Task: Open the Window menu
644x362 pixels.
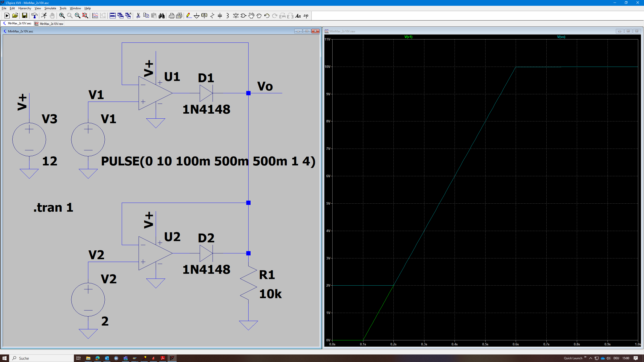Action: click(x=75, y=8)
